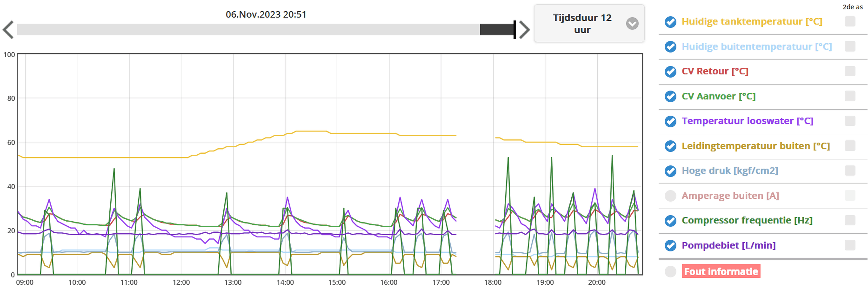Click the 20:00 x-axis label

coord(597,283)
